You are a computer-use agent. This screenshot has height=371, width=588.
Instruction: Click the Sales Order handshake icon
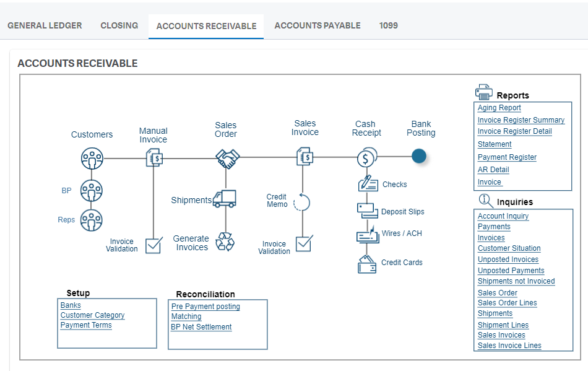click(x=225, y=157)
